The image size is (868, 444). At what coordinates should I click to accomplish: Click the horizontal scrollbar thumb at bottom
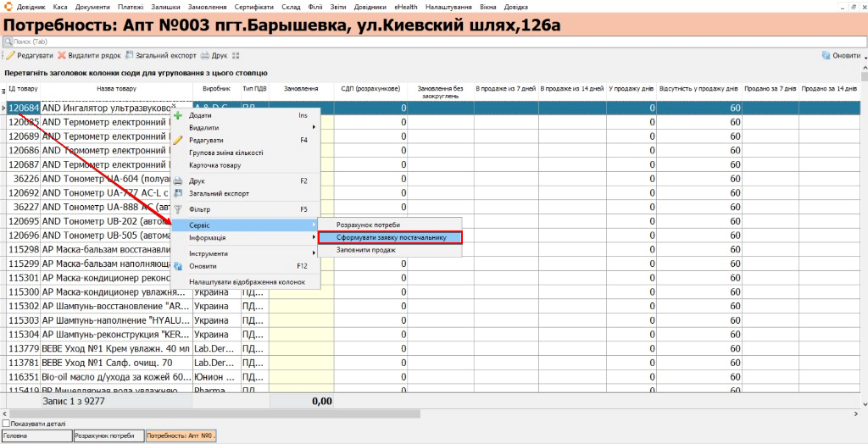(x=214, y=413)
